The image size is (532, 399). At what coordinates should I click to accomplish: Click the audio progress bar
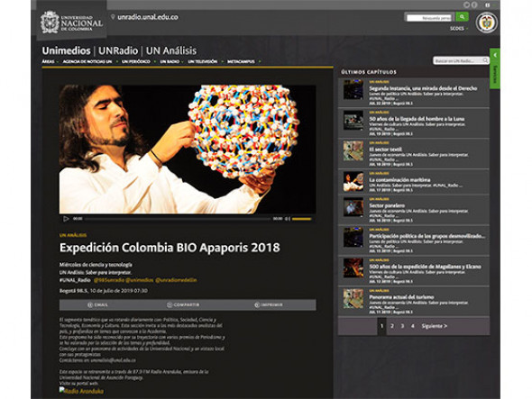[x=178, y=219]
